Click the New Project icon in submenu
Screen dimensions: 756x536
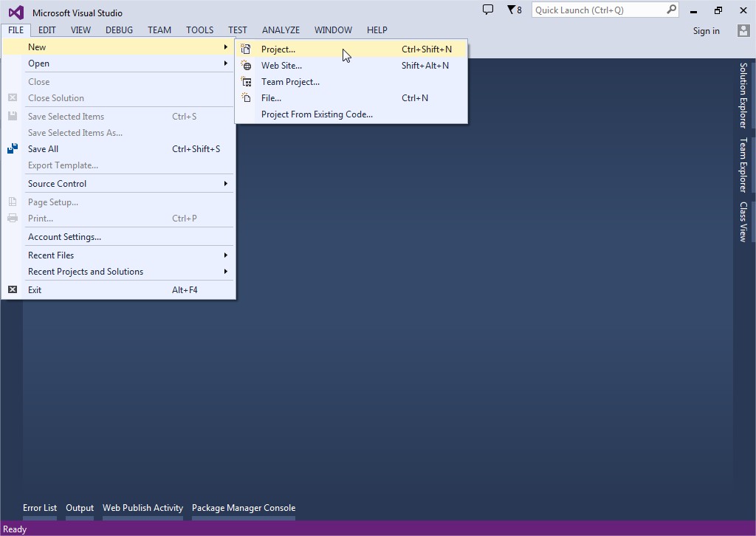coord(246,49)
